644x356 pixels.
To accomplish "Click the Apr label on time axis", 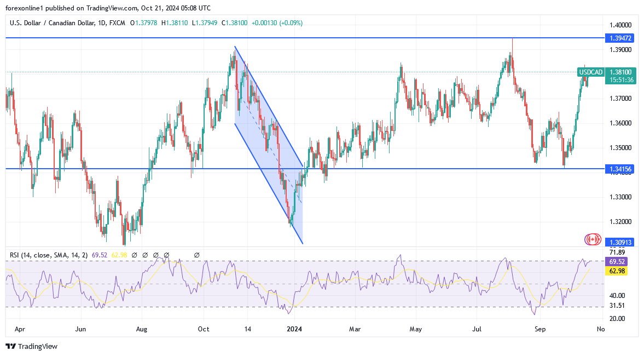I will [20, 329].
